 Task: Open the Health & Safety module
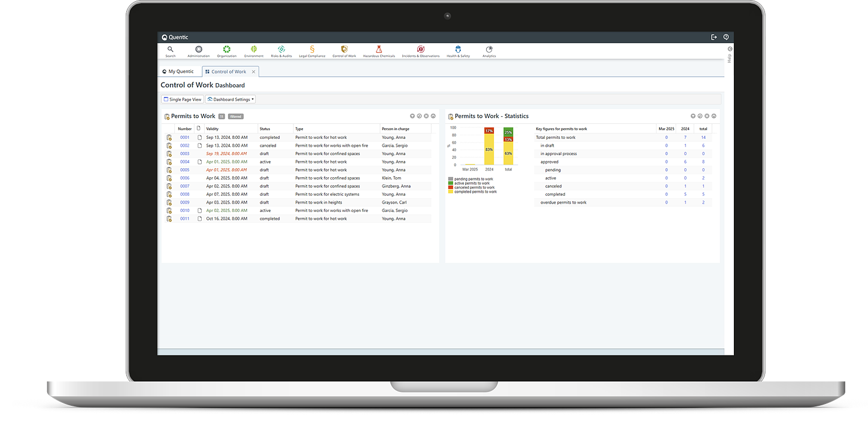[x=458, y=51]
